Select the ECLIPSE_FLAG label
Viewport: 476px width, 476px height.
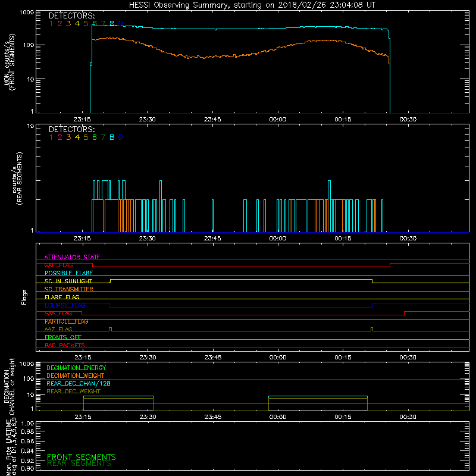(x=65, y=305)
